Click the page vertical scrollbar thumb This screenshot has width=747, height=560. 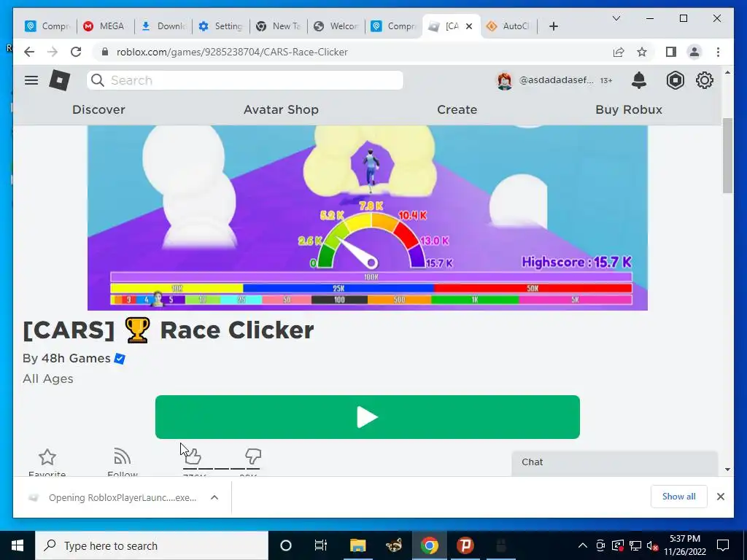727,155
